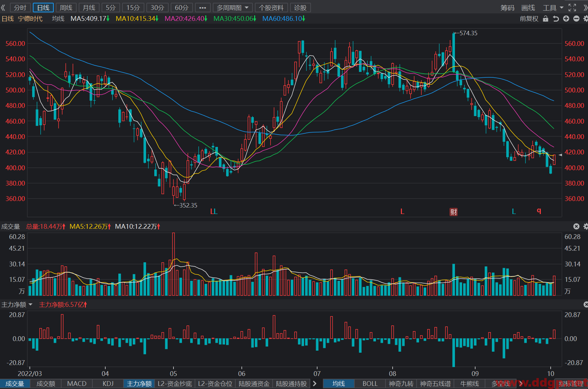
Task: Switch to 30分 minute period
Action: [157, 8]
